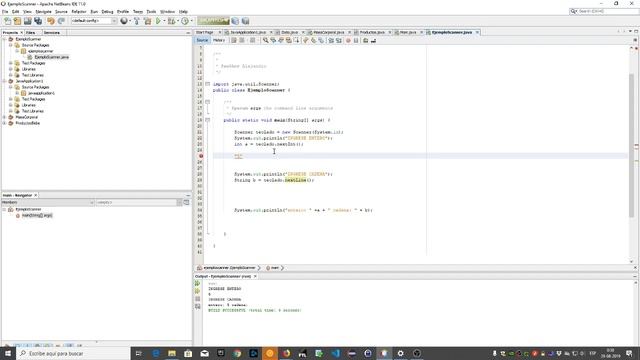Open the Profile Project dropdown arrow

(x=191, y=21)
